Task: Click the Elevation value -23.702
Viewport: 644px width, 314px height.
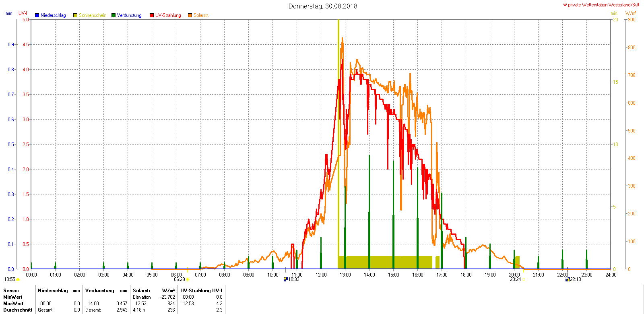Action: tap(168, 297)
